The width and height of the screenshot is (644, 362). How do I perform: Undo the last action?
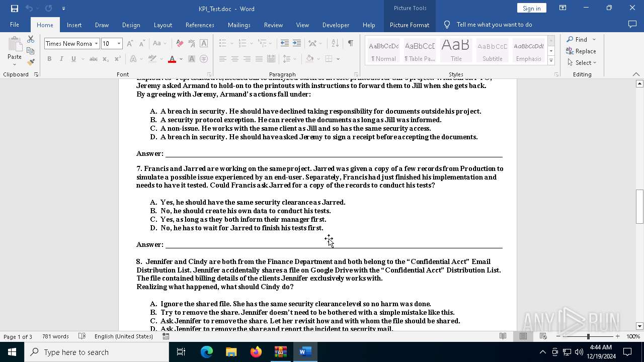(x=29, y=9)
